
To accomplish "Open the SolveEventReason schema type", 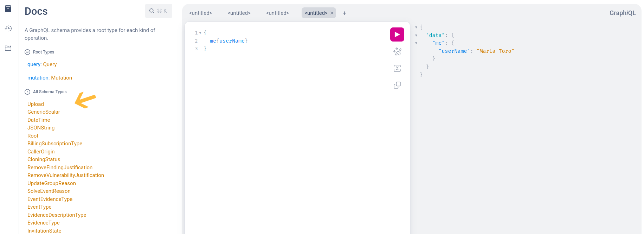I will coord(49,191).
